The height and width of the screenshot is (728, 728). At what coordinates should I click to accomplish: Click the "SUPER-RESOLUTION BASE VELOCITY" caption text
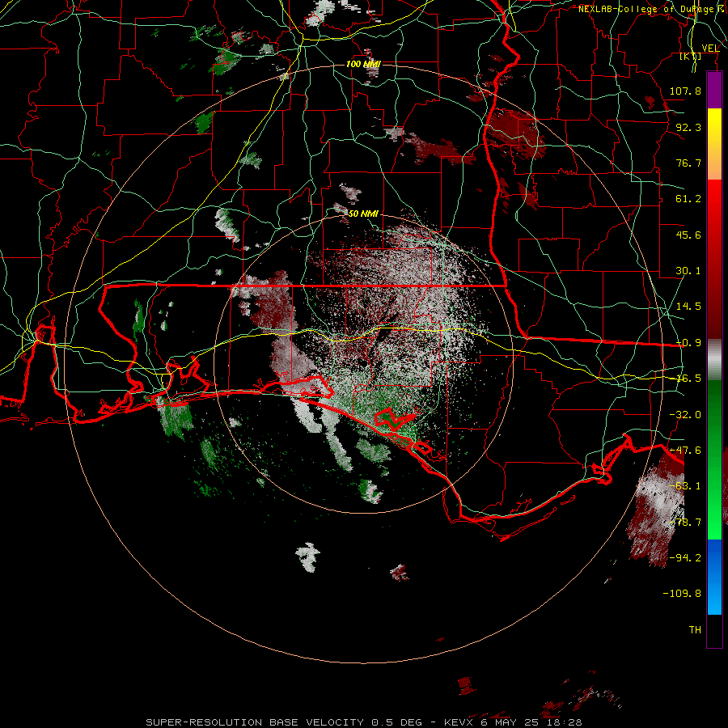256,722
